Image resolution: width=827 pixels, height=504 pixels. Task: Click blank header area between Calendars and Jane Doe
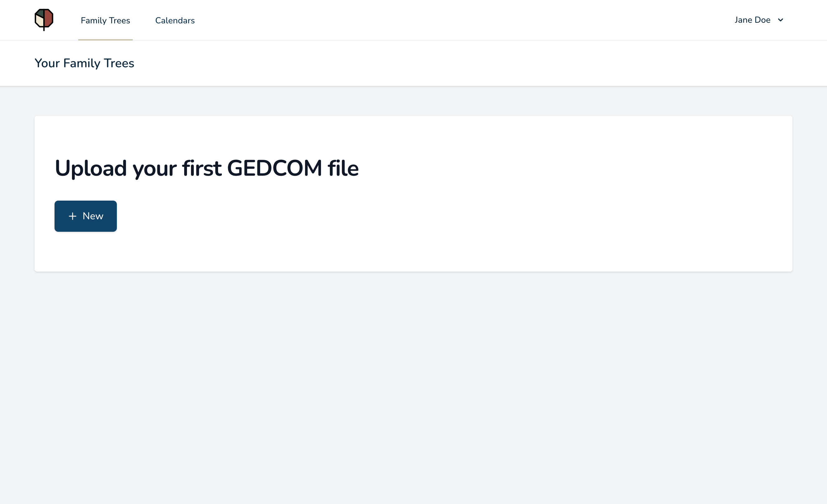(463, 20)
